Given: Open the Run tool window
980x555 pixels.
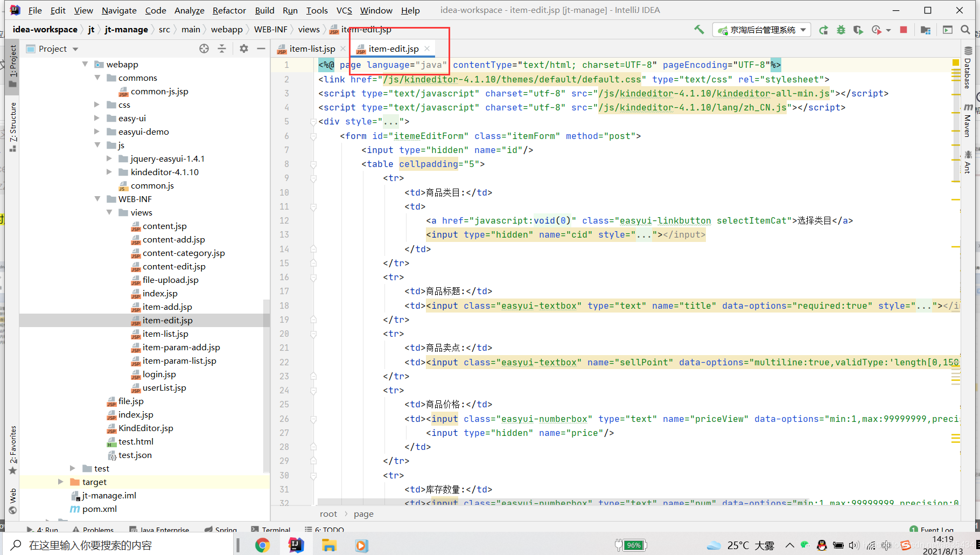Looking at the screenshot, I should 42,530.
